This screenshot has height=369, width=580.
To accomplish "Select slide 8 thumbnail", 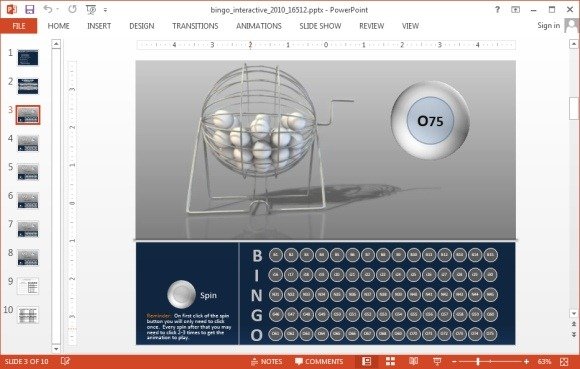I will click(28, 258).
